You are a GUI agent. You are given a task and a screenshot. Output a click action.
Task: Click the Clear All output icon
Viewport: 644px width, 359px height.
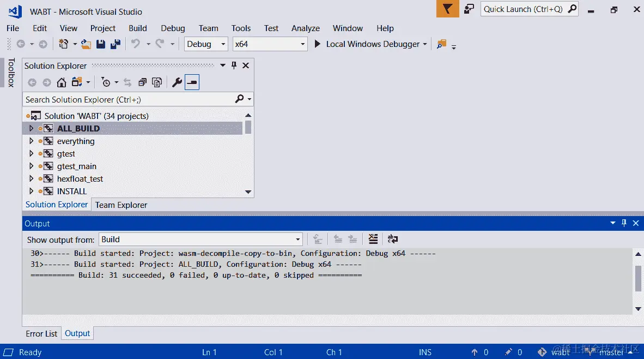(373, 239)
